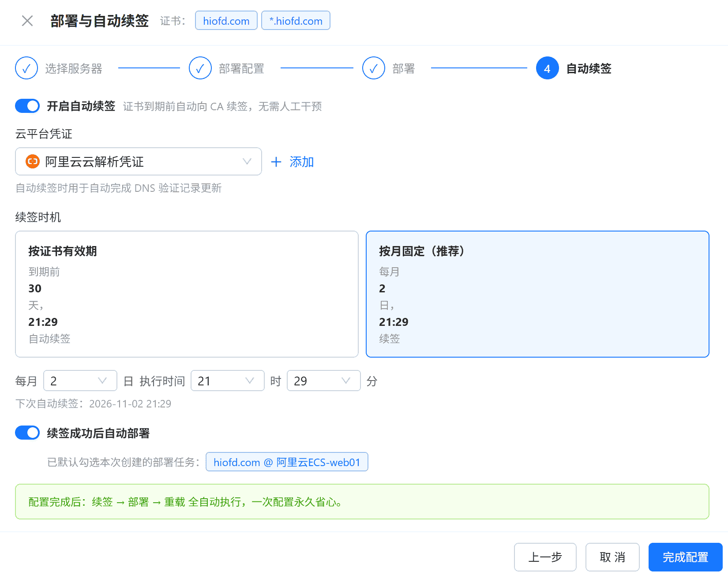Open the 每月 day dropdown showing 2
This screenshot has height=575, width=728.
pyautogui.click(x=80, y=381)
